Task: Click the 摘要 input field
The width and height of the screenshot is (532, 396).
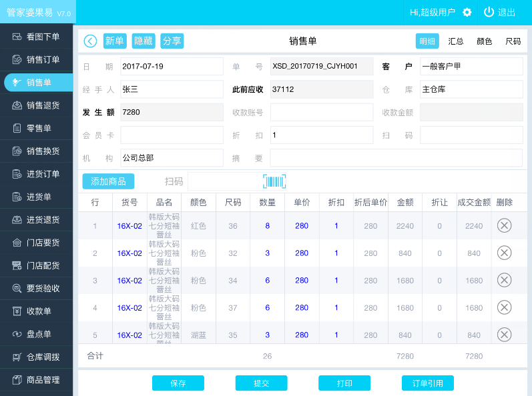Action: (396, 158)
